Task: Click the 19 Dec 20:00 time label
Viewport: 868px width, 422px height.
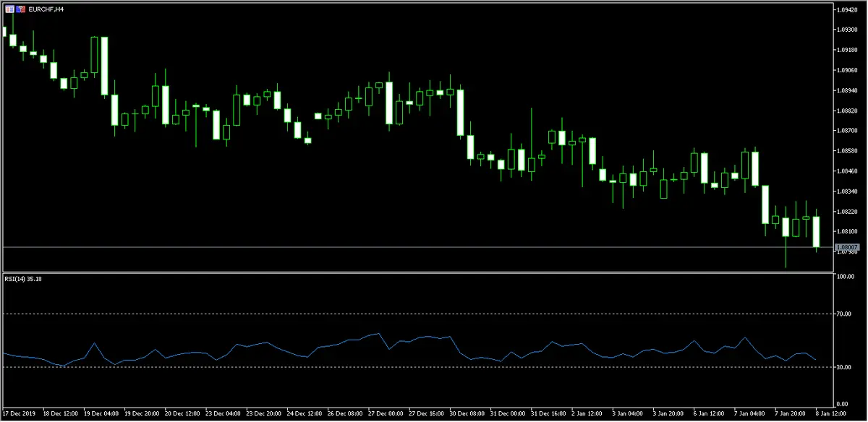Action: 141,414
